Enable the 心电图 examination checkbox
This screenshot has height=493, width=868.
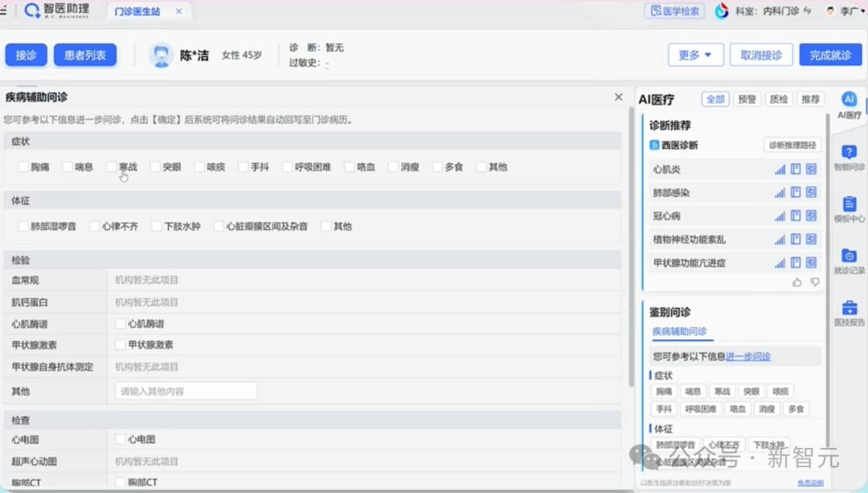[x=120, y=439]
